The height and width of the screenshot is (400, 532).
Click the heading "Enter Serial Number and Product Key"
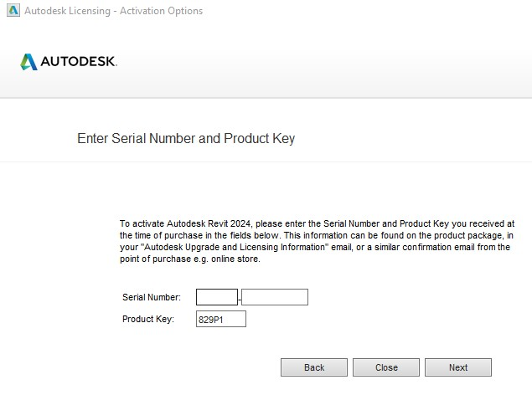[x=186, y=138]
